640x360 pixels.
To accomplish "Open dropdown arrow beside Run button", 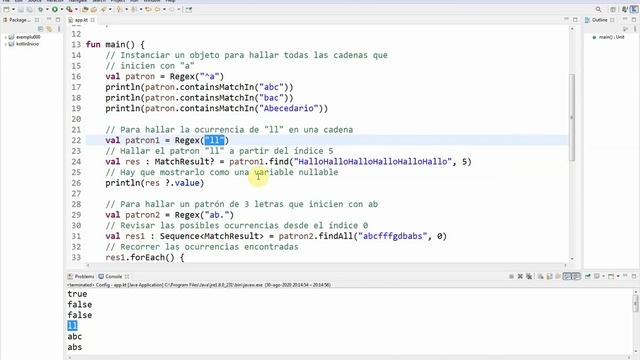I will 62,9.
